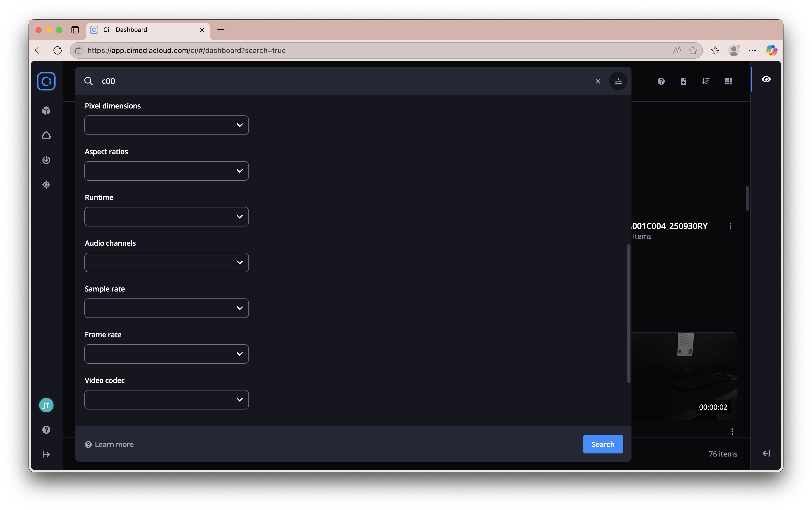Open the video thumbnail with 00:00:02 duration
812x510 pixels.
point(684,376)
